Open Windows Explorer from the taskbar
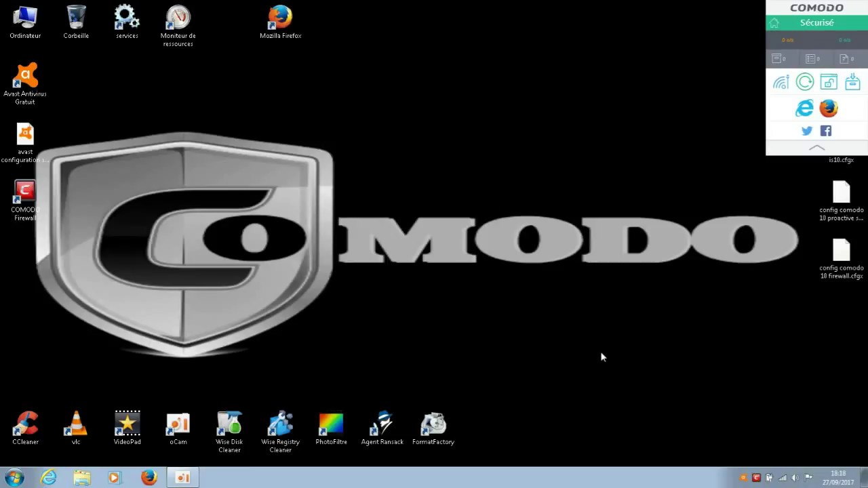Image resolution: width=868 pixels, height=488 pixels. [x=81, y=477]
